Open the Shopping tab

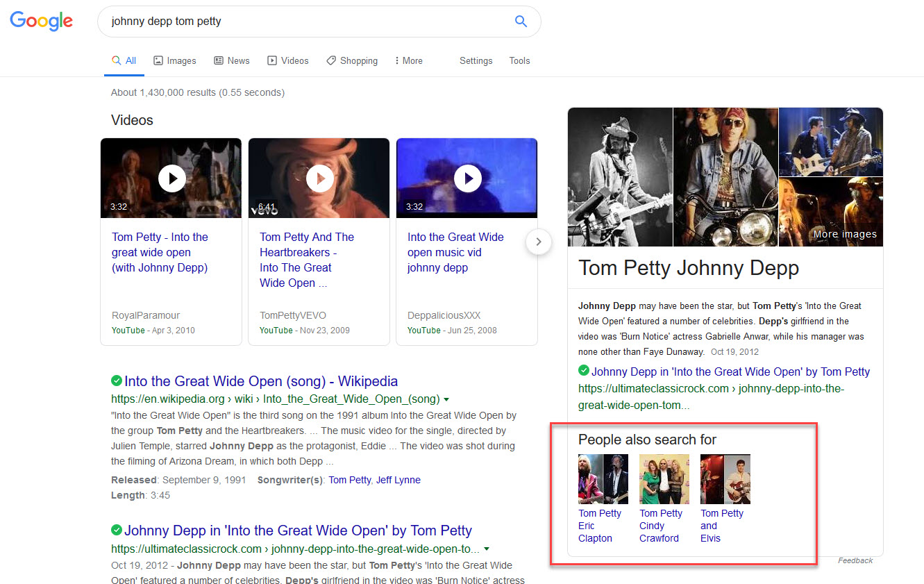tap(352, 61)
